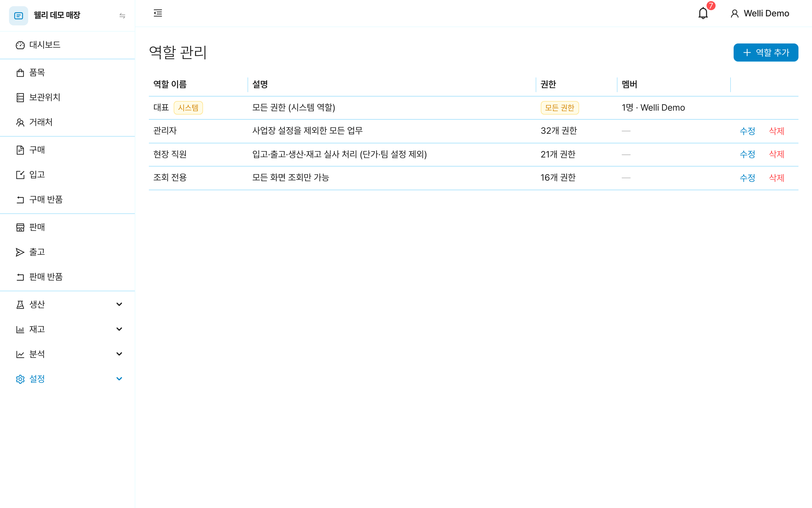Image resolution: width=812 pixels, height=508 pixels.
Task: Go to 품목 menu
Action: [67, 73]
